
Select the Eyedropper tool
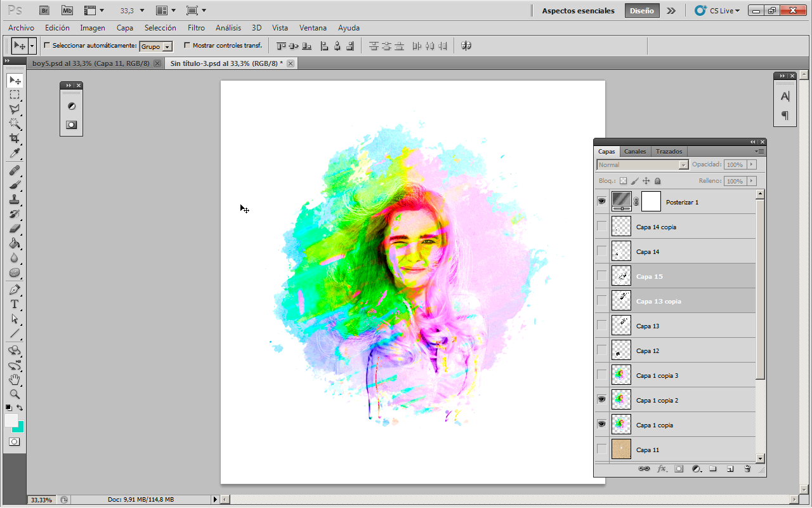point(15,154)
